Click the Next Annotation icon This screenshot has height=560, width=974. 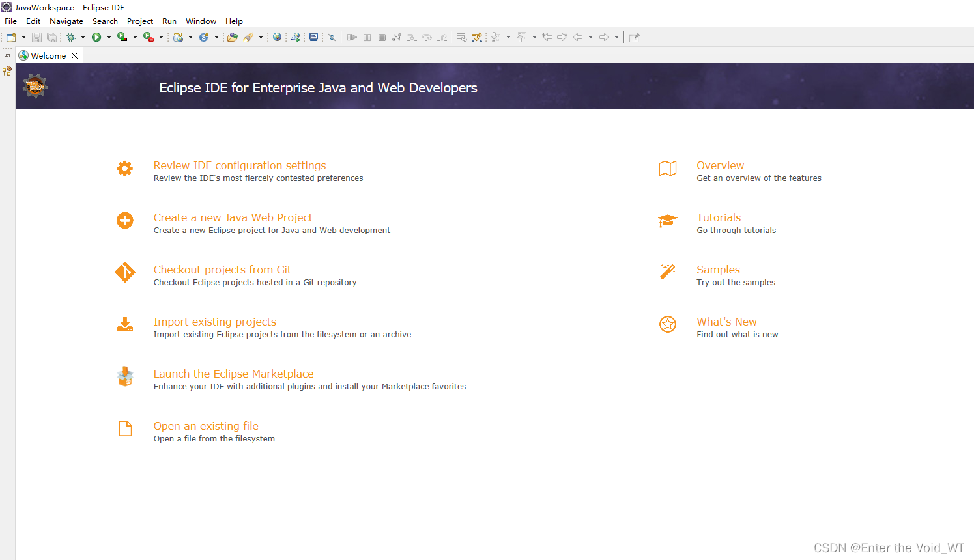[496, 37]
